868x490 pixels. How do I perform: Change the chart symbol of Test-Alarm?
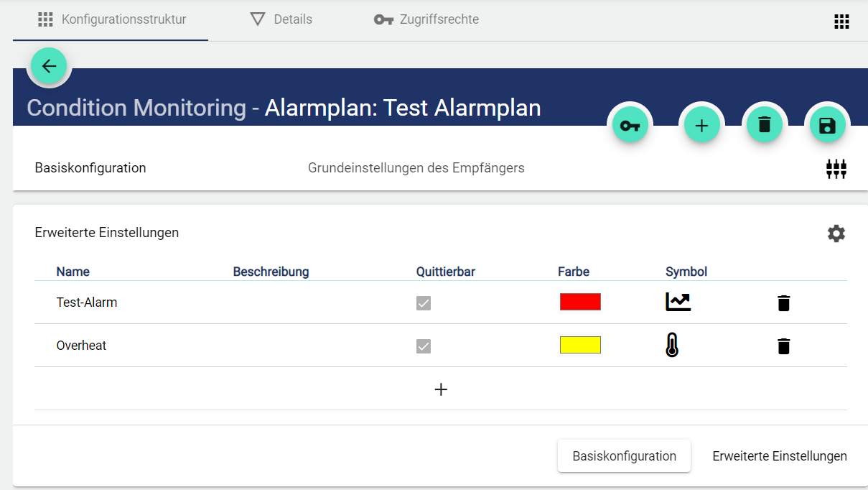pyautogui.click(x=678, y=302)
